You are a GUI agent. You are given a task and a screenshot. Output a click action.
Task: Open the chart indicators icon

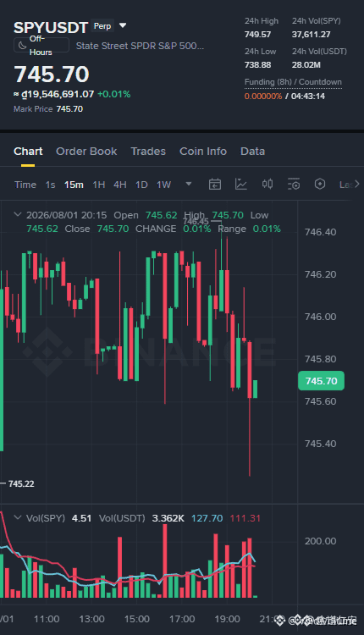241,185
